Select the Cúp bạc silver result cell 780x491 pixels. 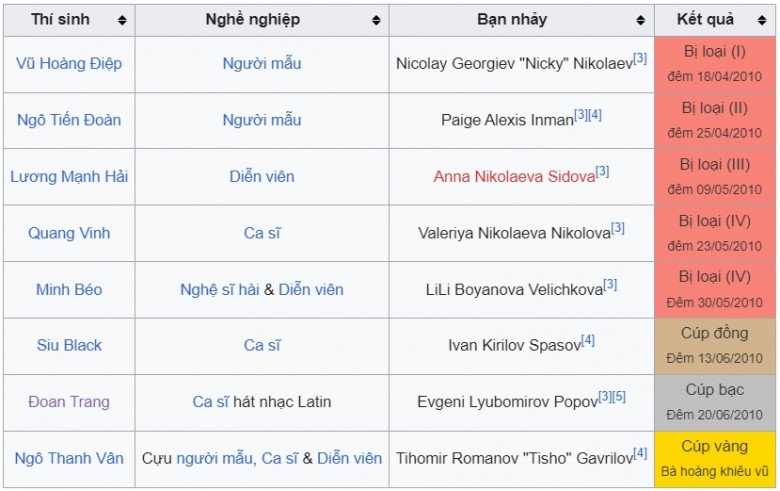[x=715, y=402]
